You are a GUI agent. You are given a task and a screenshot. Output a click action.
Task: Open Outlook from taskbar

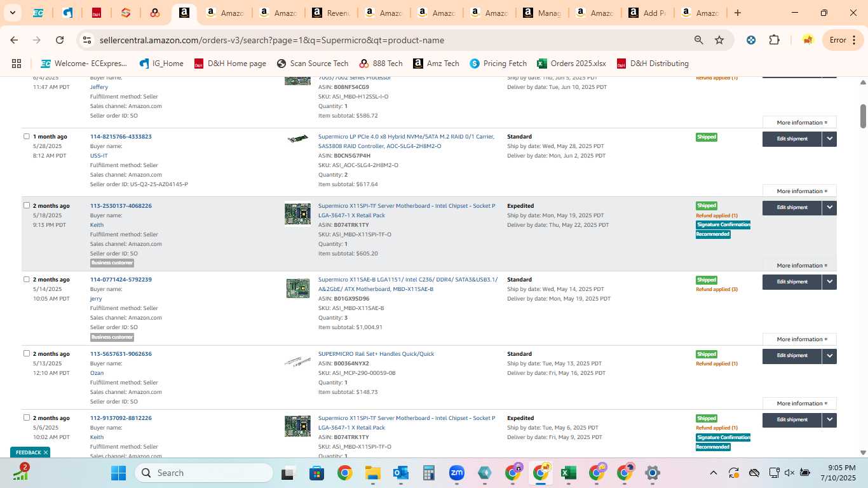(400, 473)
